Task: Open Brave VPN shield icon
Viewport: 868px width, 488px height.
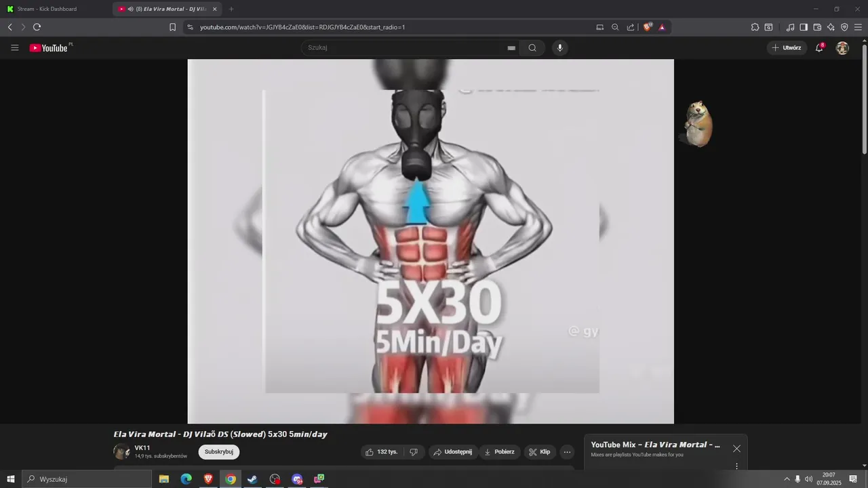Action: (x=844, y=27)
